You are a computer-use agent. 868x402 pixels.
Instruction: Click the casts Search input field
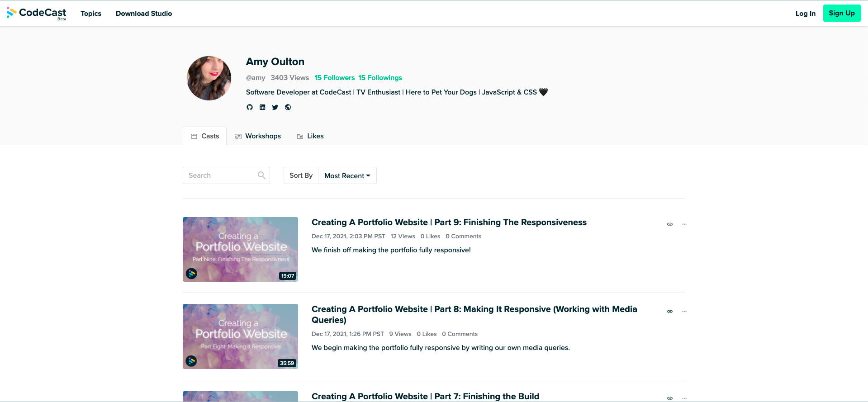click(x=226, y=175)
